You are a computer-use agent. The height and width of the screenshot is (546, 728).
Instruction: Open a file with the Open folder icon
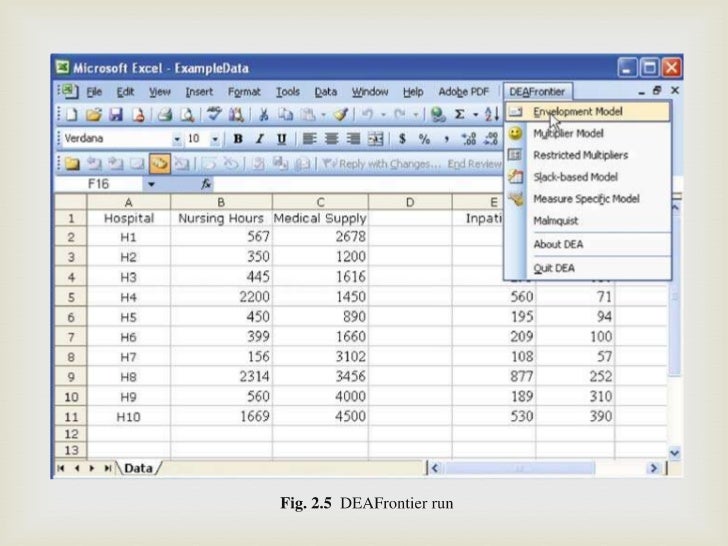pyautogui.click(x=94, y=114)
